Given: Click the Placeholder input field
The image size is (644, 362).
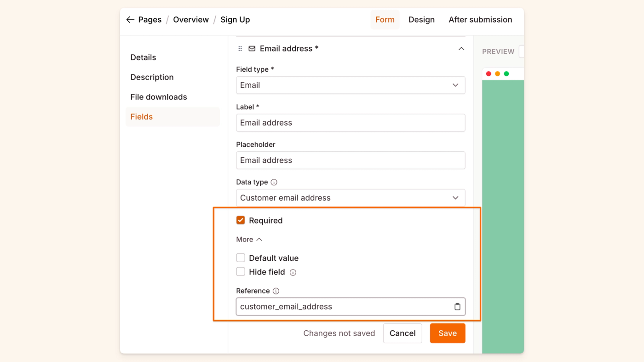Looking at the screenshot, I should tap(351, 161).
